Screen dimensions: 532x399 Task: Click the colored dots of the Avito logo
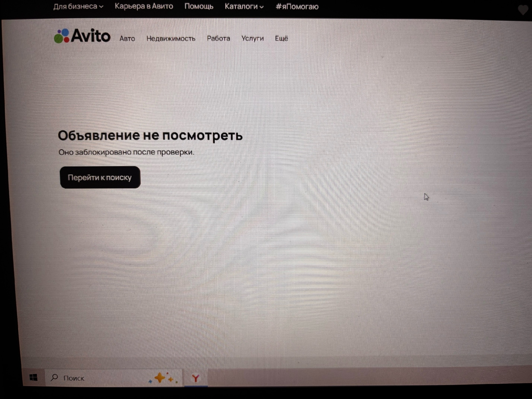[61, 35]
